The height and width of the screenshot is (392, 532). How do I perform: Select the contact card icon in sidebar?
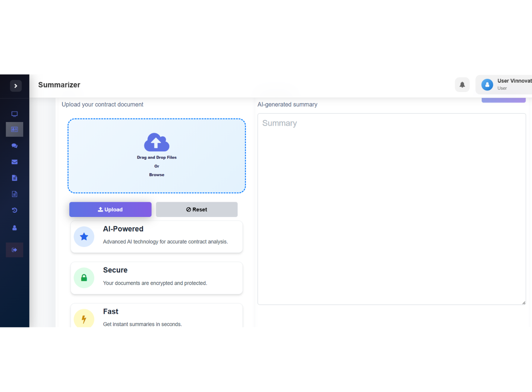point(14,129)
